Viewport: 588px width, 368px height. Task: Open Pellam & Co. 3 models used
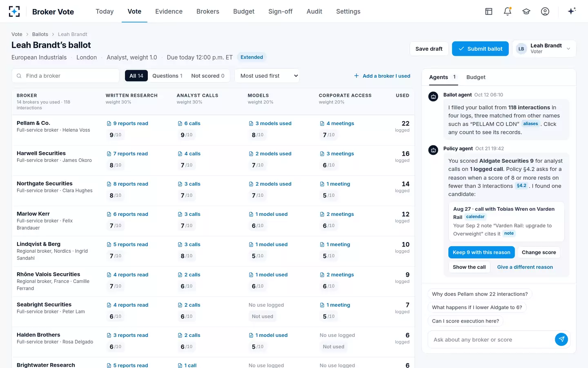[270, 123]
